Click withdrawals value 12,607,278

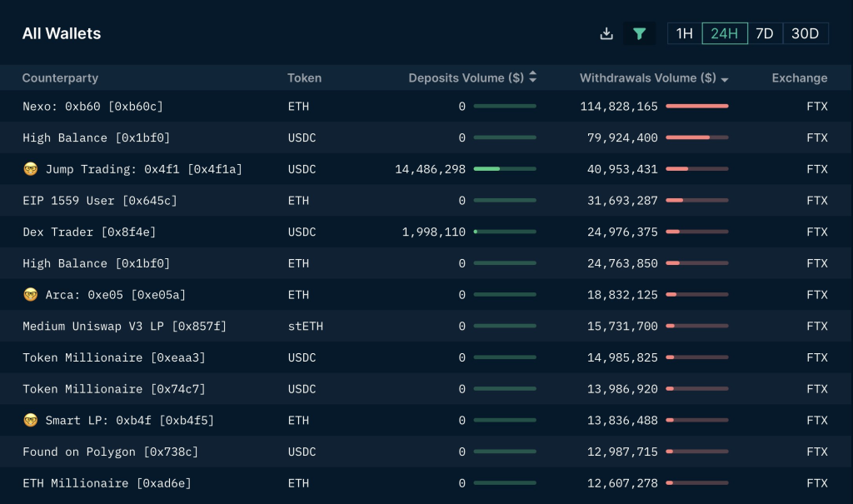(x=622, y=483)
